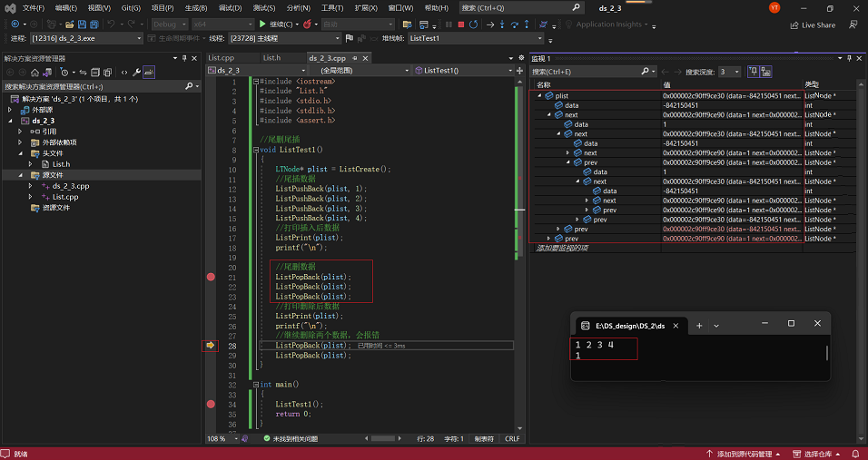Screen dimensions: 868x460
Task: Click the no issues found indicator
Action: (x=291, y=438)
